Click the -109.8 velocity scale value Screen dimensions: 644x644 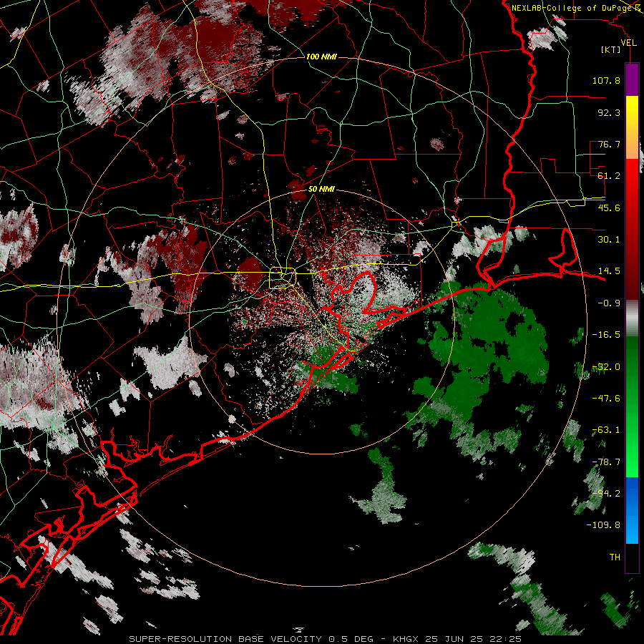tap(603, 525)
